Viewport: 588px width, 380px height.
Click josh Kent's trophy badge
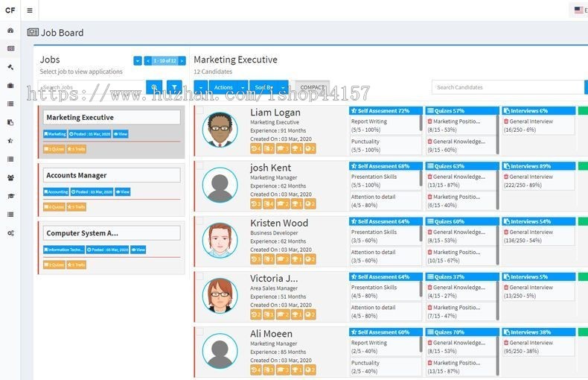click(x=297, y=204)
